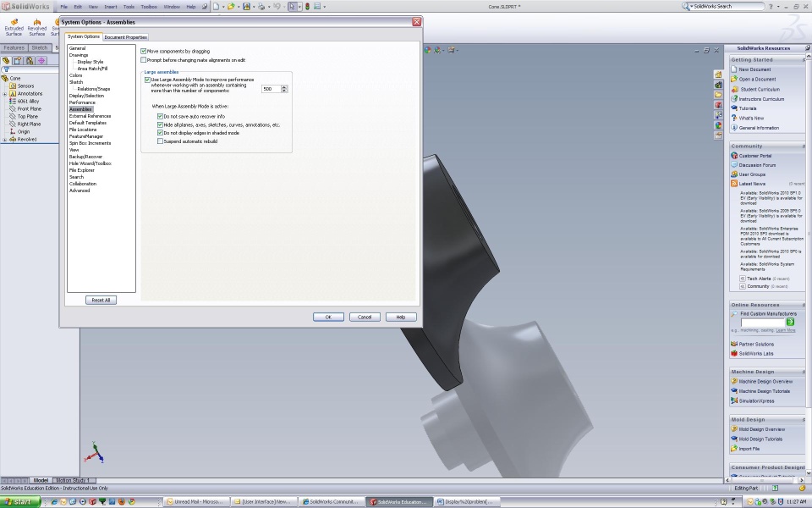812x508 pixels.
Task: Expand the Annotations tree node
Action: coord(5,94)
